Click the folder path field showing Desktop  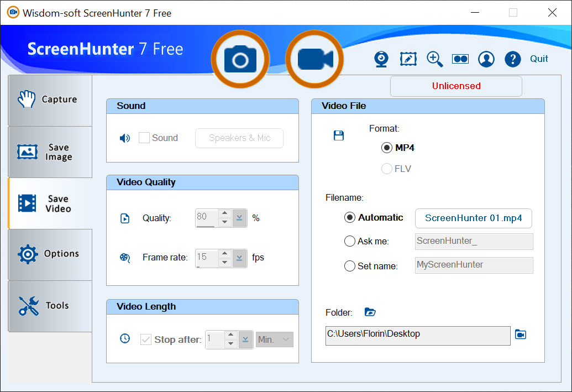click(417, 335)
